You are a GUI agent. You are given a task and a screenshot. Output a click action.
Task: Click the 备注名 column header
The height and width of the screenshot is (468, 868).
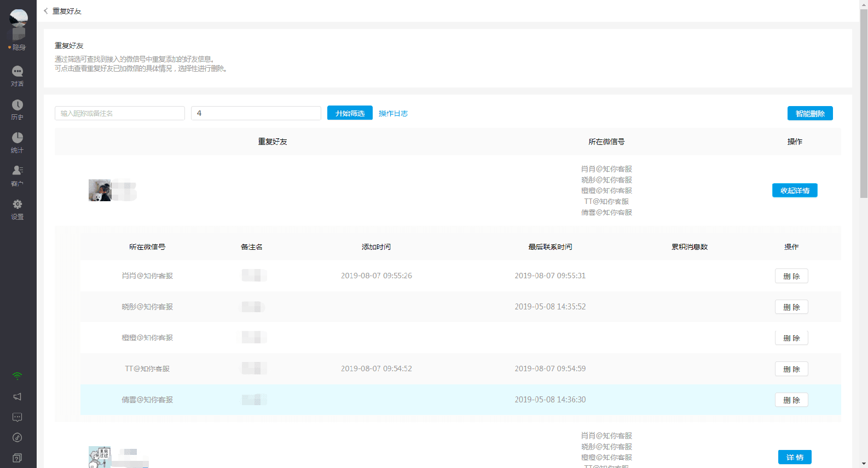tap(252, 247)
